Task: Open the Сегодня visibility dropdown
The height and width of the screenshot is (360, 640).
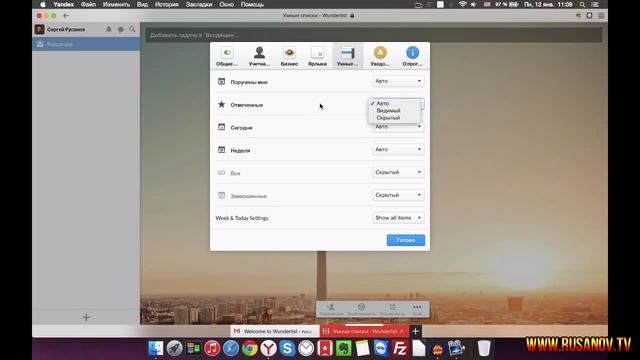Action: [x=398, y=127]
